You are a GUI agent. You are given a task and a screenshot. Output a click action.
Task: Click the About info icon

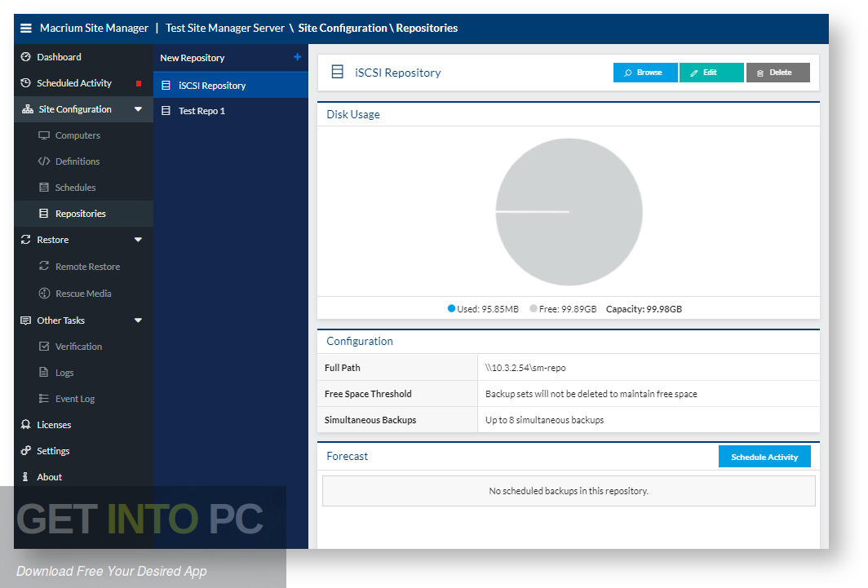25,477
